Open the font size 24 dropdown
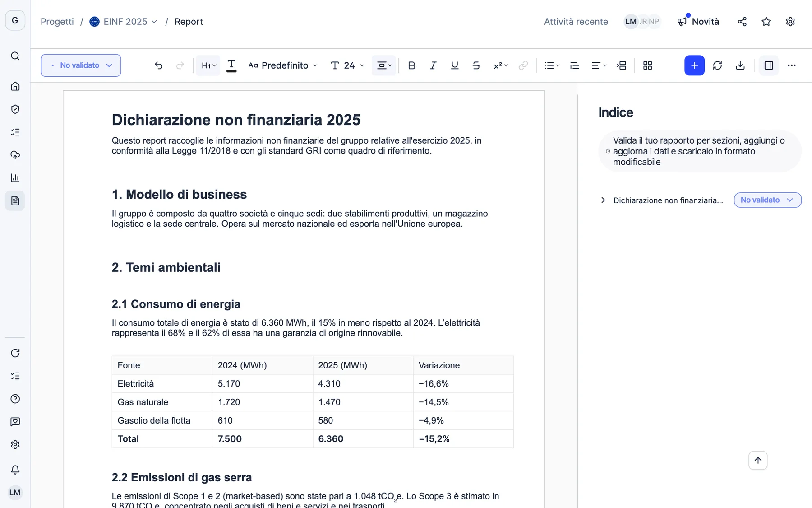 click(347, 65)
